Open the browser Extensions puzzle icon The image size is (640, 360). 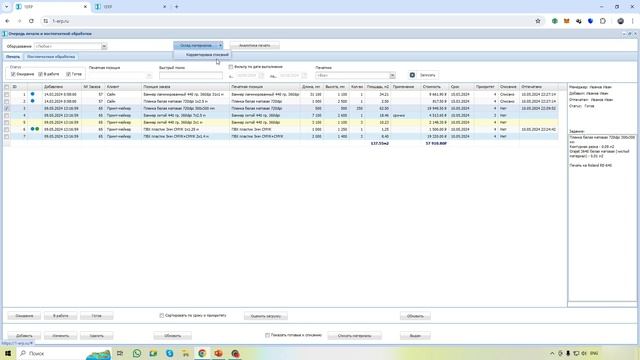pos(603,21)
